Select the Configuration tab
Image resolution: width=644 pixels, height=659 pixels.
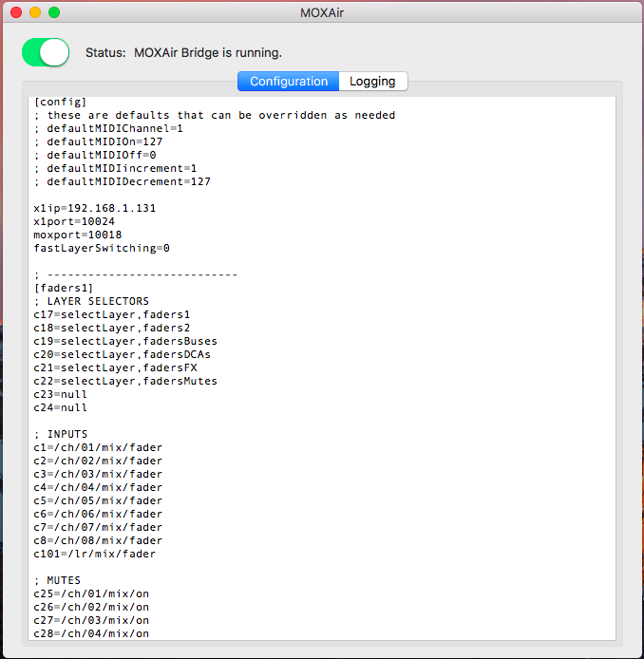(289, 81)
